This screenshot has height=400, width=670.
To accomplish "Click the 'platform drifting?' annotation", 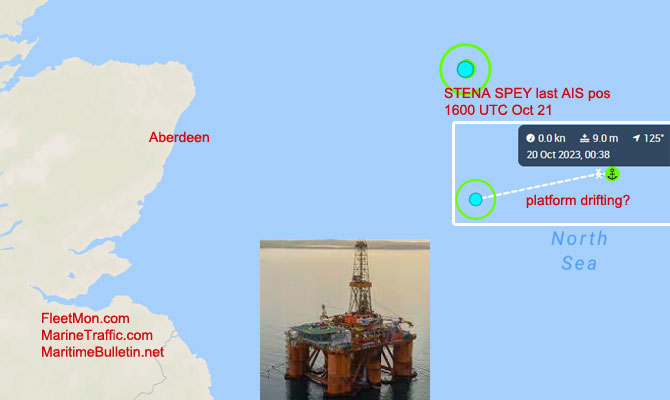I will click(x=578, y=200).
